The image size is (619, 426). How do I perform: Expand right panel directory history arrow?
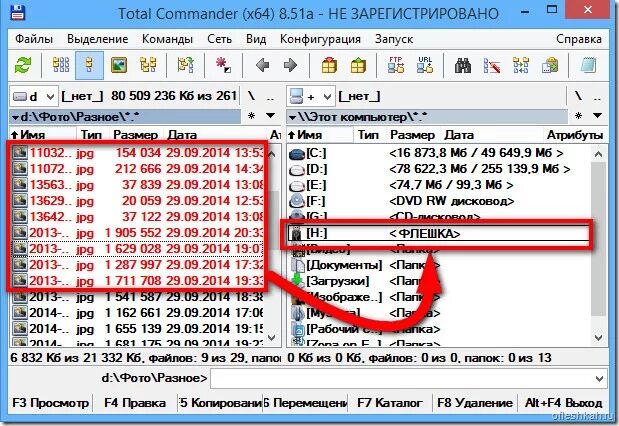[597, 116]
